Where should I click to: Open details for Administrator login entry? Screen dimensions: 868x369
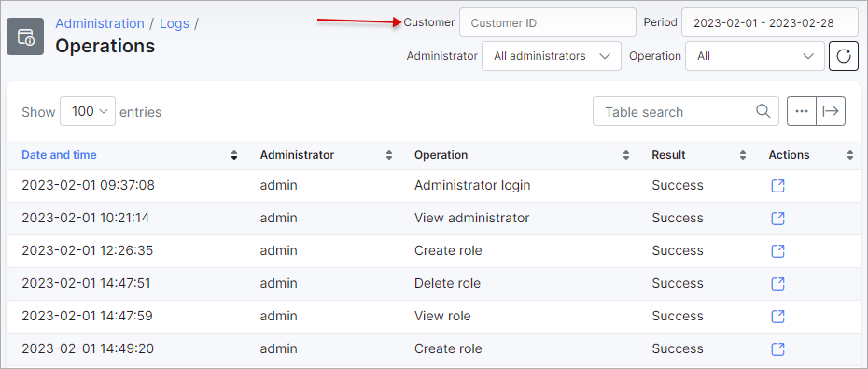pyautogui.click(x=777, y=186)
